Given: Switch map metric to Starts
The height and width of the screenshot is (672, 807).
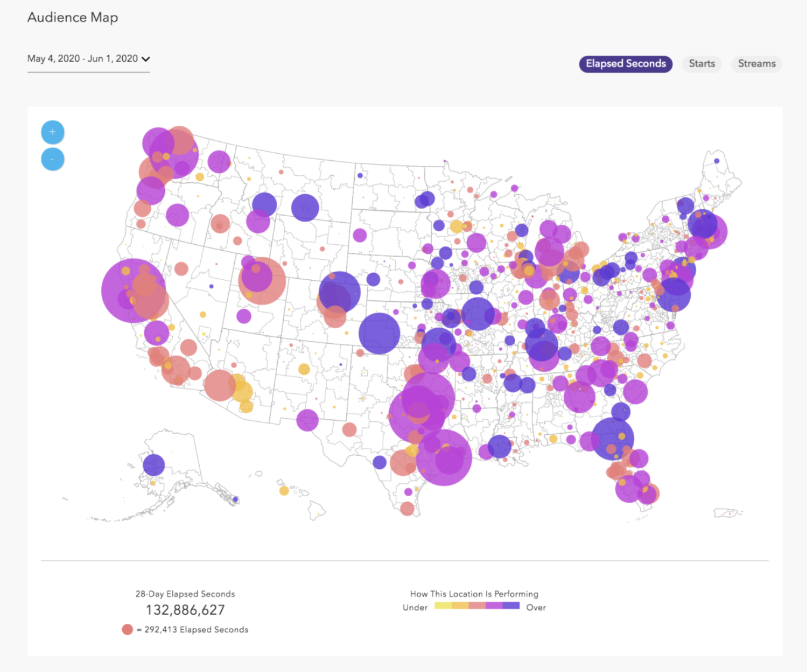Looking at the screenshot, I should (702, 64).
